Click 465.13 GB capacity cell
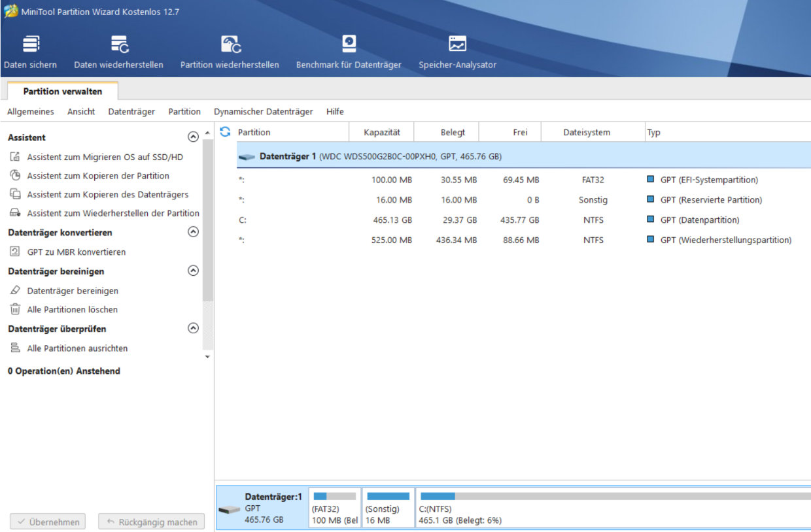 [392, 220]
